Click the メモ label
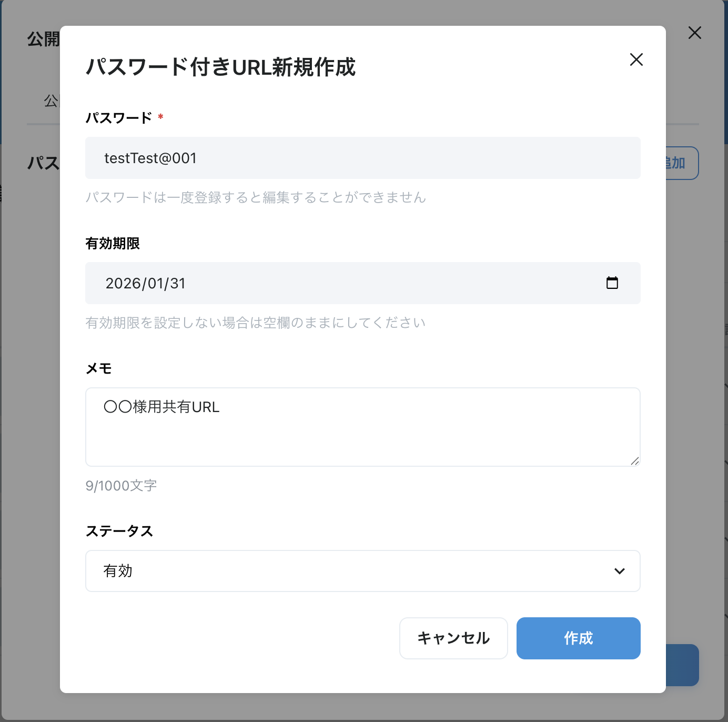Screen dimensions: 728x722 (x=99, y=368)
